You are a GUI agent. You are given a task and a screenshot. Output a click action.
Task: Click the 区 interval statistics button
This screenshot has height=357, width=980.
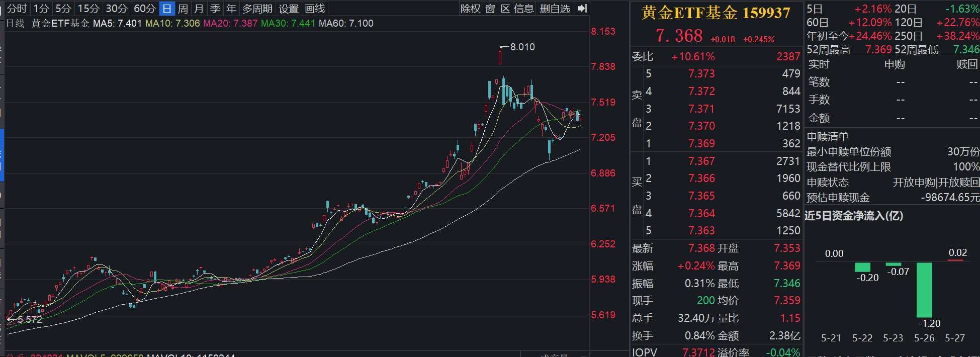tap(505, 9)
